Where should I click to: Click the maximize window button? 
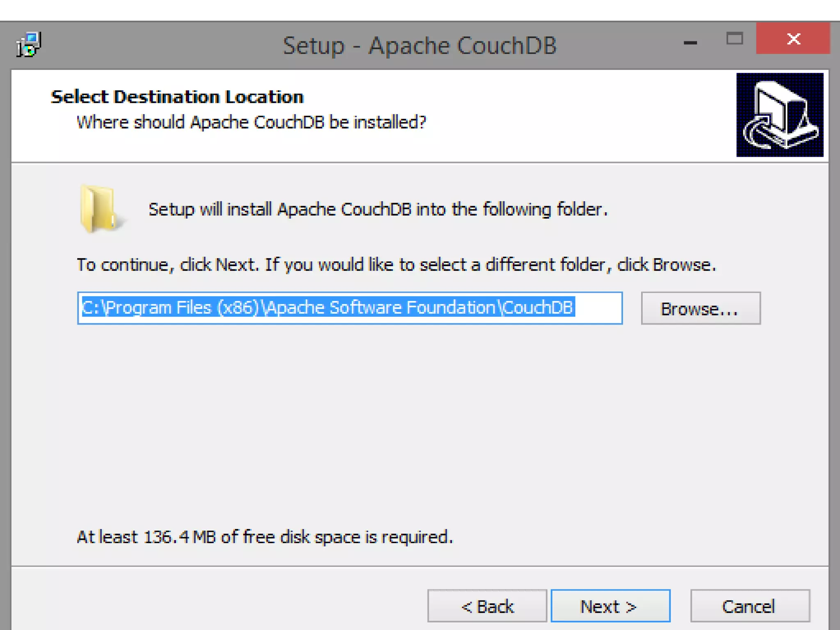click(734, 39)
